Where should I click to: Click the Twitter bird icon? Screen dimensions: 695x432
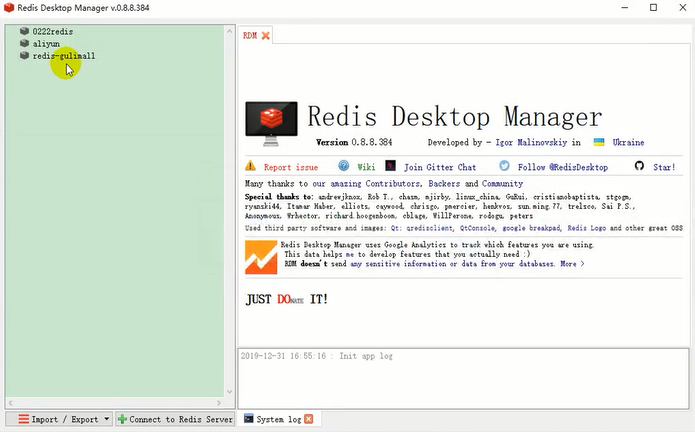[504, 166]
